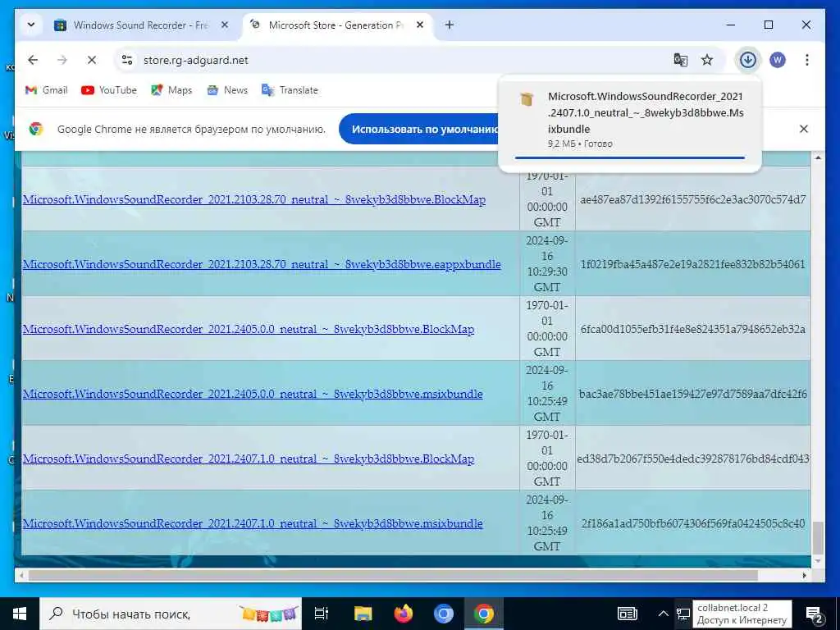This screenshot has height=630, width=840.
Task: Download 2021.2103.28.70 eappxbundle file
Action: click(x=262, y=265)
